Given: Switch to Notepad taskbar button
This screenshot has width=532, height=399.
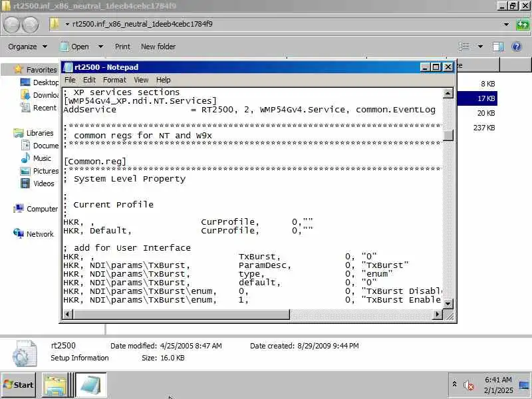Looking at the screenshot, I should pos(91,385).
